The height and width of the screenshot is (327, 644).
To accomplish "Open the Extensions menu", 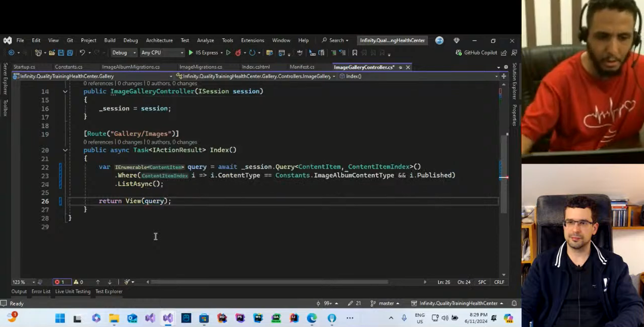I will pos(253,40).
